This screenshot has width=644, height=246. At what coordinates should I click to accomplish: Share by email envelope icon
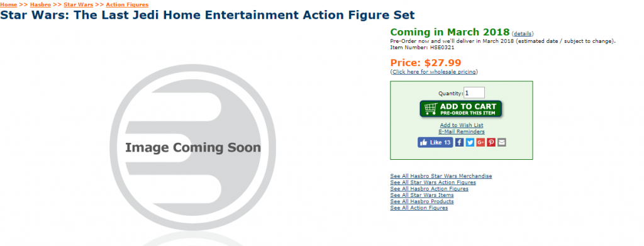point(502,143)
